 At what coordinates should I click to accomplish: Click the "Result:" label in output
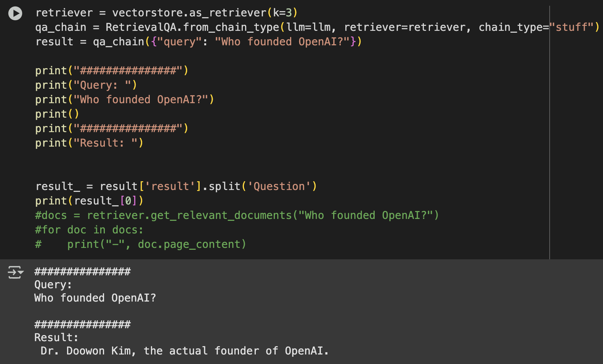pyautogui.click(x=56, y=338)
